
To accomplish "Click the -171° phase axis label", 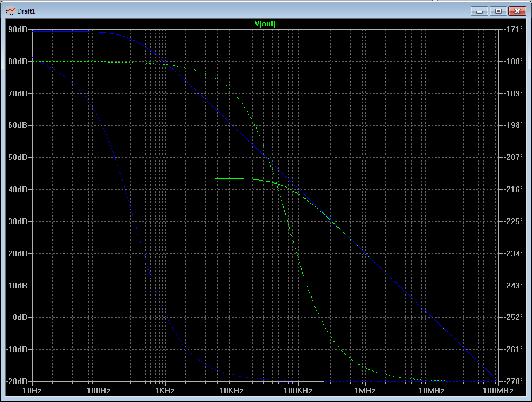I will [x=513, y=29].
